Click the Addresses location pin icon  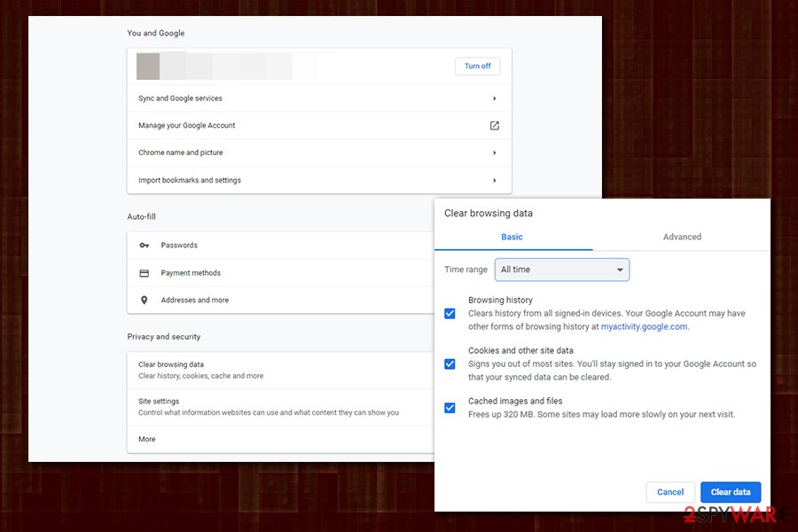[x=144, y=301]
